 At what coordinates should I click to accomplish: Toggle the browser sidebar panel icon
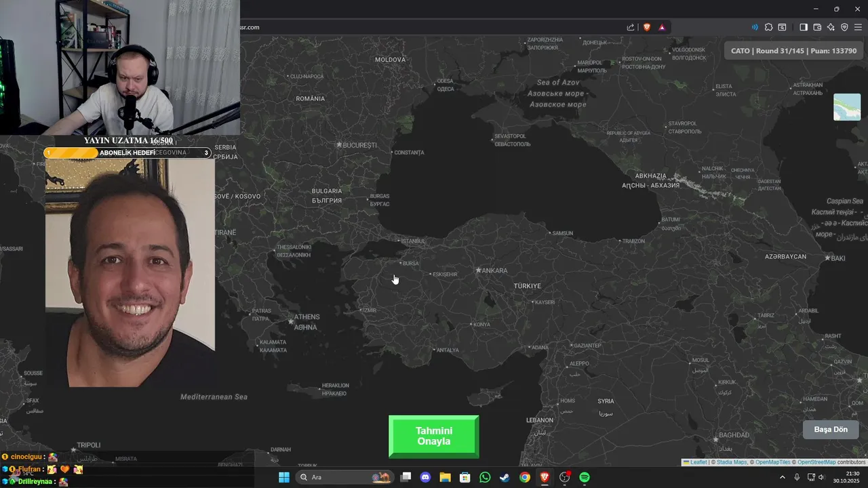pyautogui.click(x=804, y=27)
